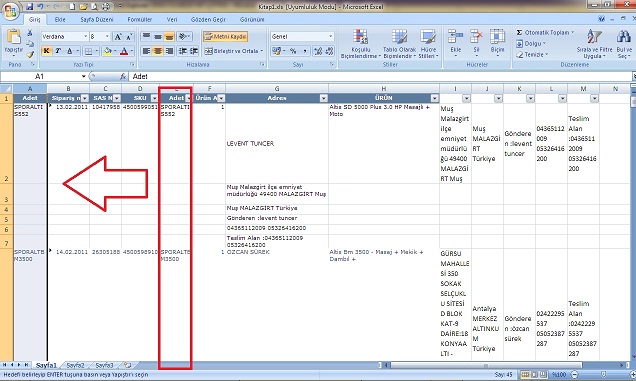Expand the Birleştir ve Ortala dropdown arrow
Image resolution: width=636 pixels, height=381 pixels.
(x=262, y=51)
